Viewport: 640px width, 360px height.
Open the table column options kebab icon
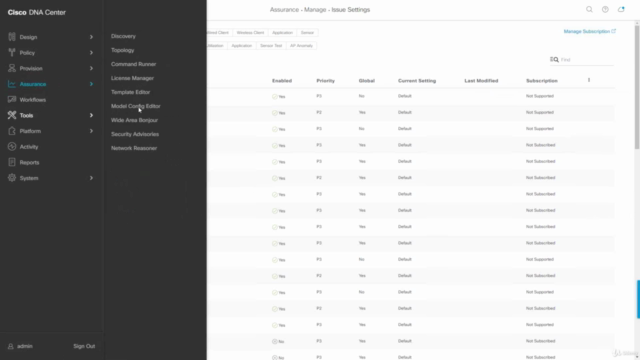coord(589,80)
